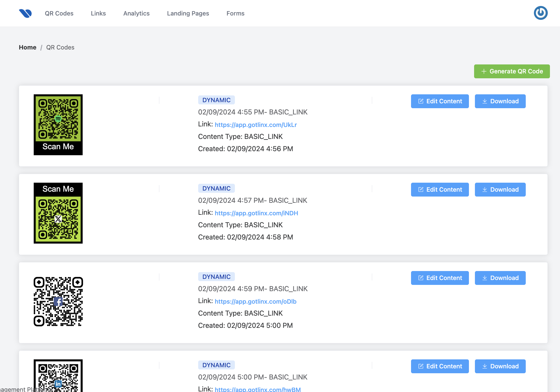Open link https://app.gotlinx.com/UkLr
The width and height of the screenshot is (560, 392).
pos(256,125)
